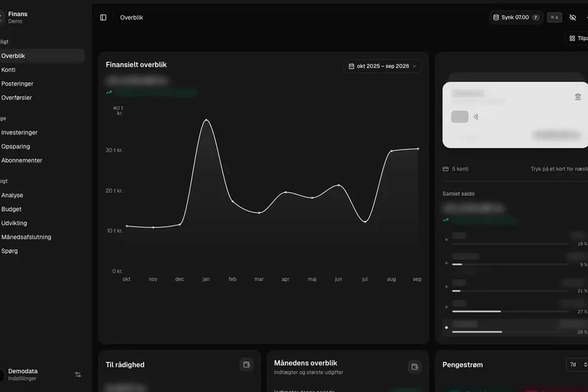Click the white account card
The image size is (588, 392).
click(x=515, y=115)
